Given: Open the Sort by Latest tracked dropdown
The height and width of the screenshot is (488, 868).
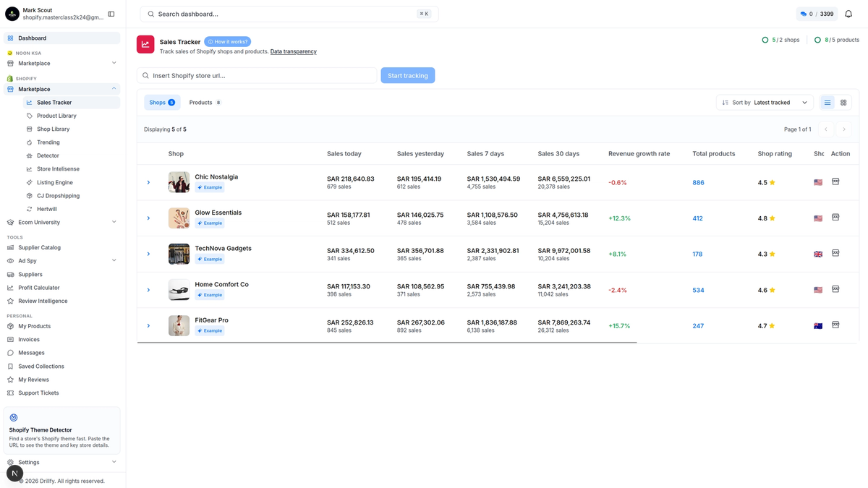Looking at the screenshot, I should click(x=765, y=103).
